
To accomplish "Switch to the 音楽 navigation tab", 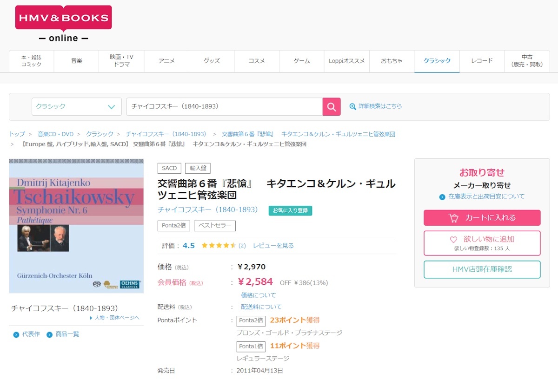I will pyautogui.click(x=76, y=61).
